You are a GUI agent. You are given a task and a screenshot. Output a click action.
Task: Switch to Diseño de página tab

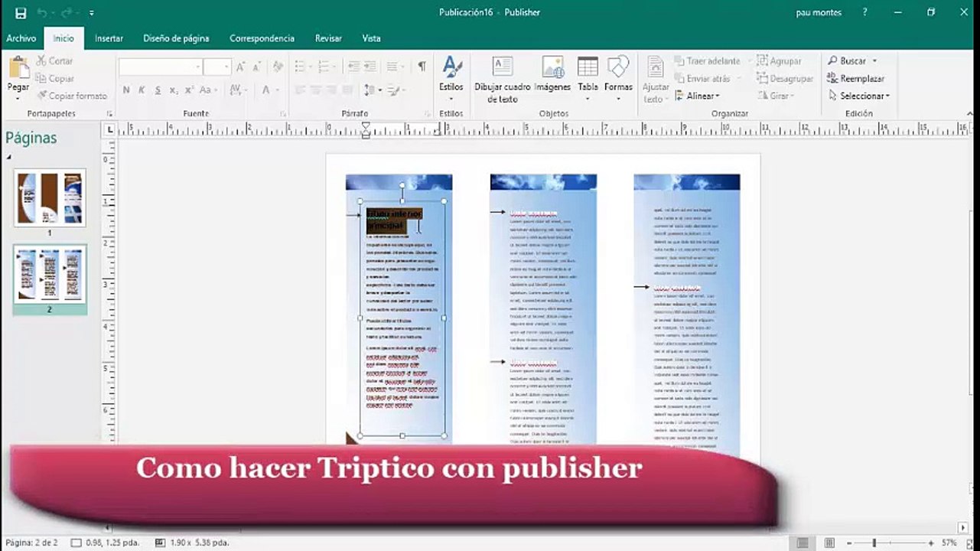(176, 38)
